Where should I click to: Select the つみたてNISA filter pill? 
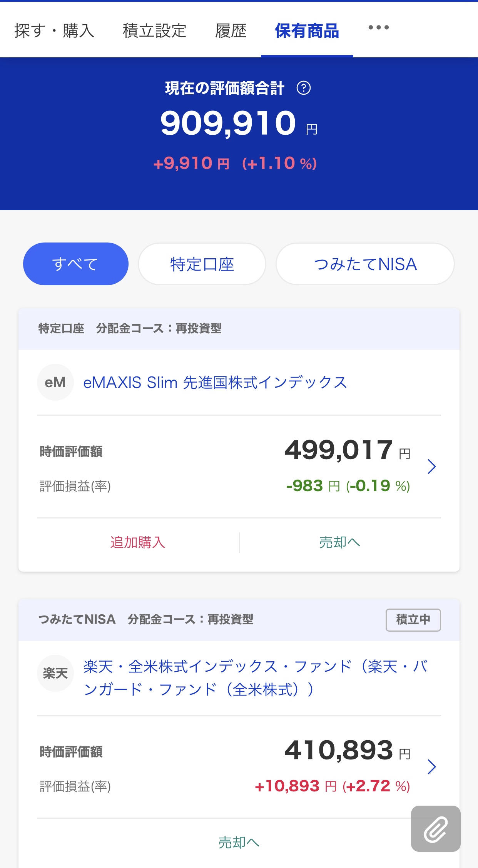[x=365, y=264]
